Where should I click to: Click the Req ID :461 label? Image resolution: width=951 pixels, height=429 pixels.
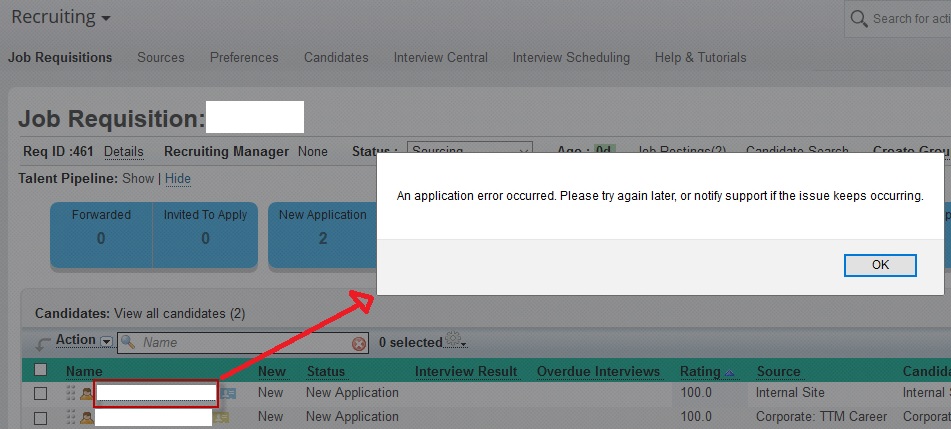coord(58,152)
